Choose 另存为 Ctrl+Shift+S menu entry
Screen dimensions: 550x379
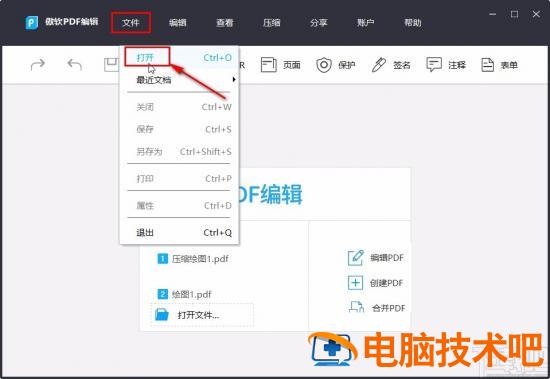pyautogui.click(x=179, y=152)
